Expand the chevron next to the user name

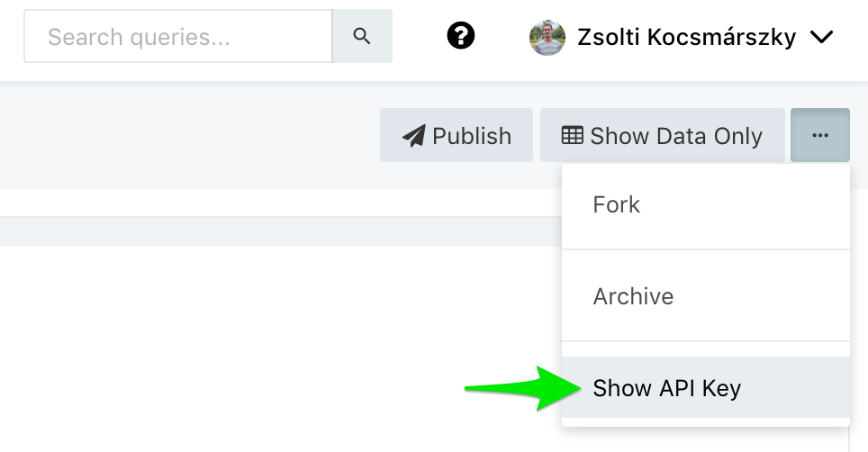[821, 37]
